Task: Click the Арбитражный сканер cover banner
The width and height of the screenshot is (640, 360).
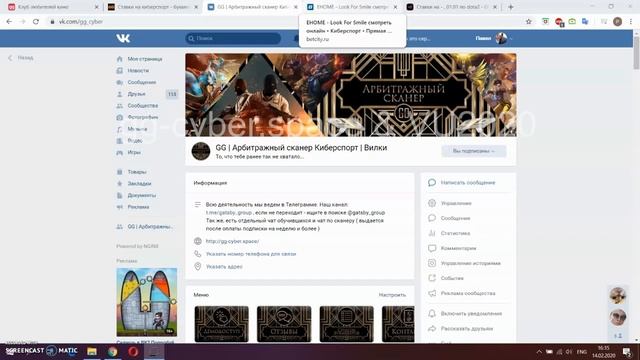Action: pos(351,95)
